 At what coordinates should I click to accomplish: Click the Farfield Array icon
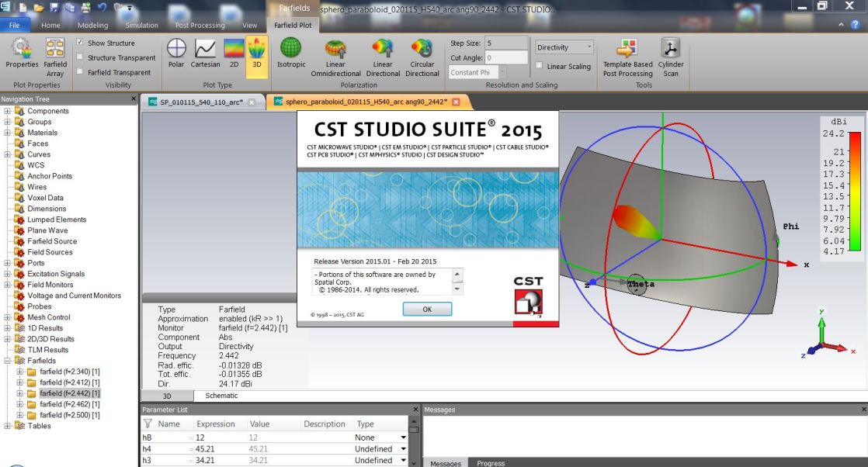click(55, 54)
